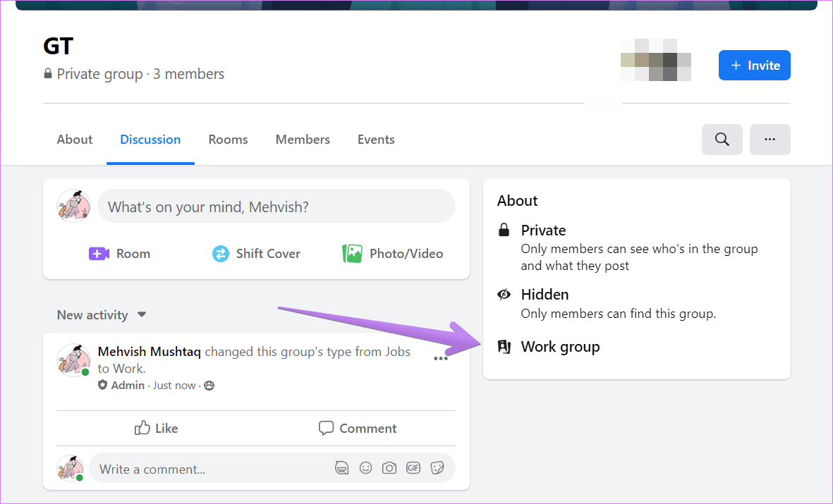
Task: Go to the Members tab
Action: [303, 139]
